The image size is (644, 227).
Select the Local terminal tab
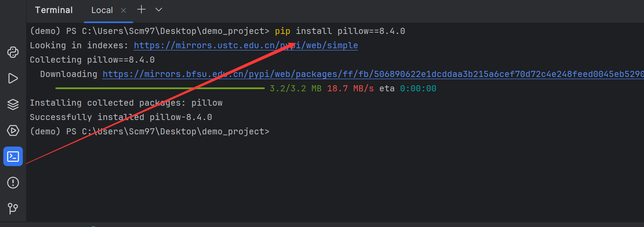[x=102, y=10]
